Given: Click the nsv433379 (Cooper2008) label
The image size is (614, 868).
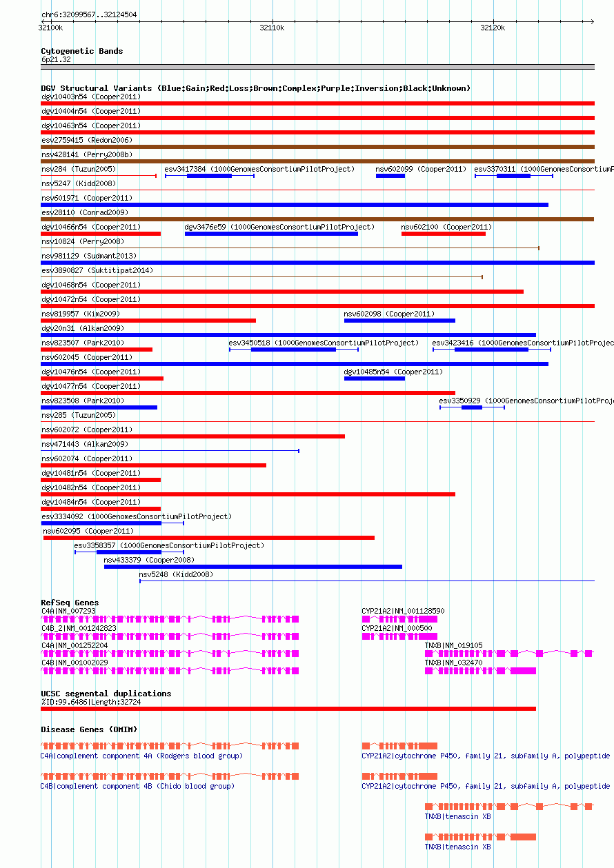Looking at the screenshot, I should [149, 560].
